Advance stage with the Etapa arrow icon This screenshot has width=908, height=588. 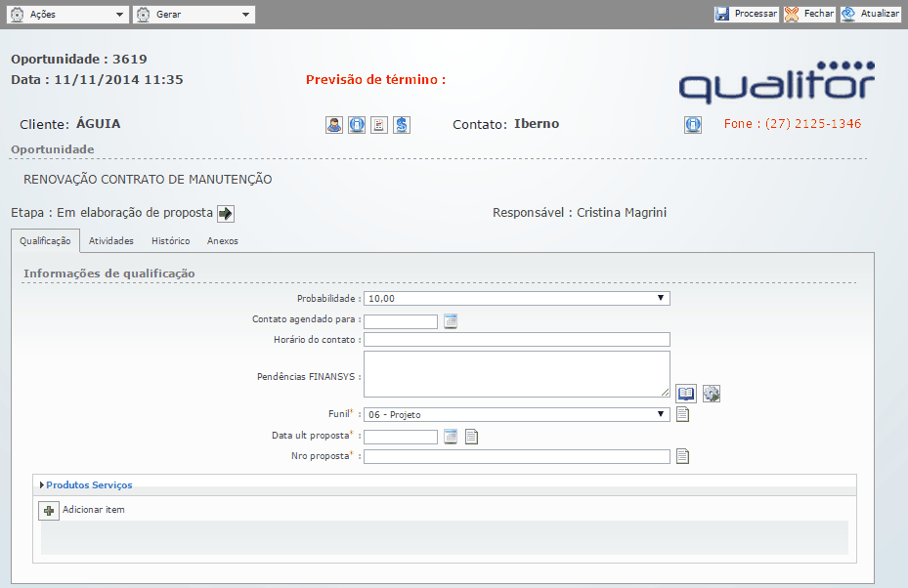coord(225,214)
